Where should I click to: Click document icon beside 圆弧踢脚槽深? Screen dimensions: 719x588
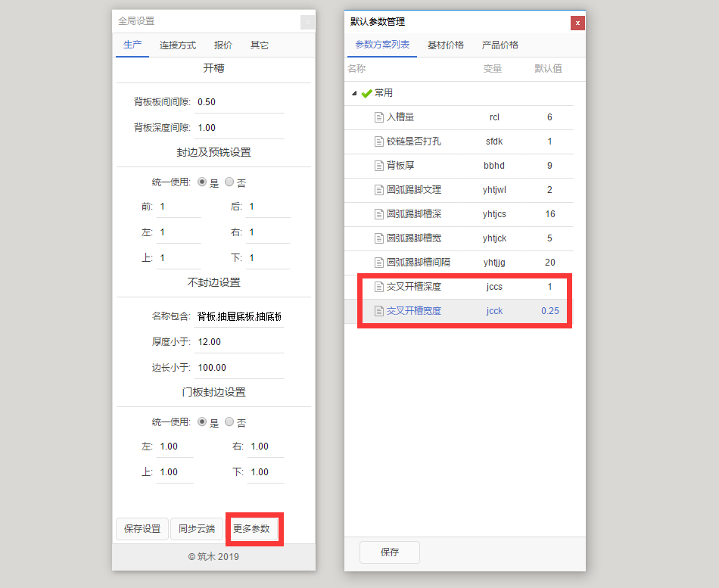pos(379,214)
